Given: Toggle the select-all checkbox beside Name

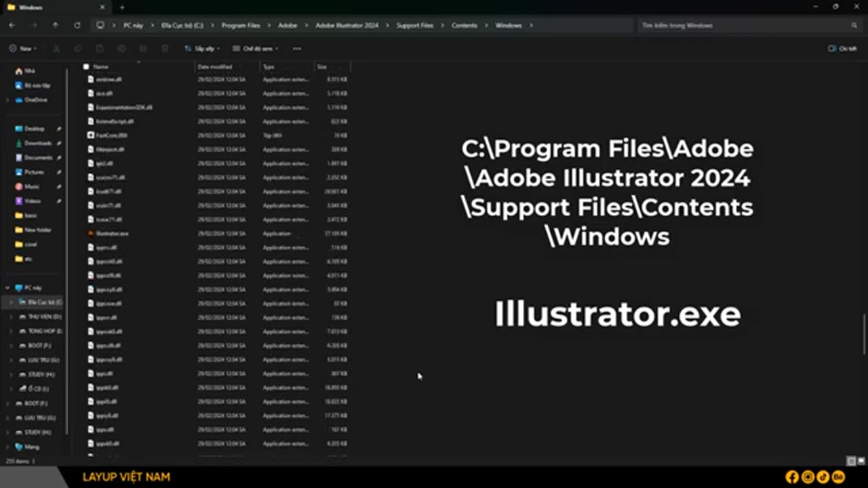Looking at the screenshot, I should click(x=86, y=66).
